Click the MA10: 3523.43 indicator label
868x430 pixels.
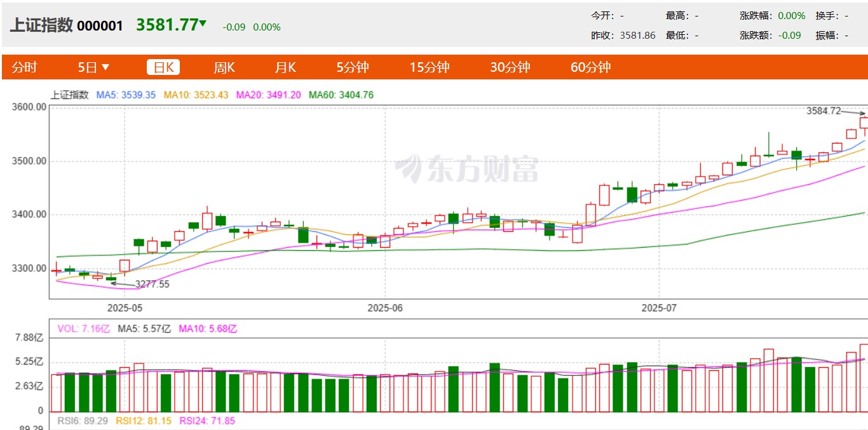click(196, 95)
